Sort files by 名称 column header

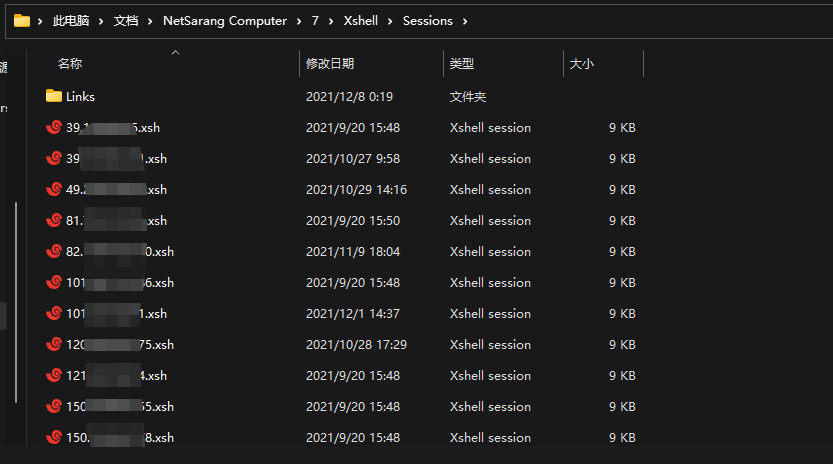pyautogui.click(x=70, y=64)
